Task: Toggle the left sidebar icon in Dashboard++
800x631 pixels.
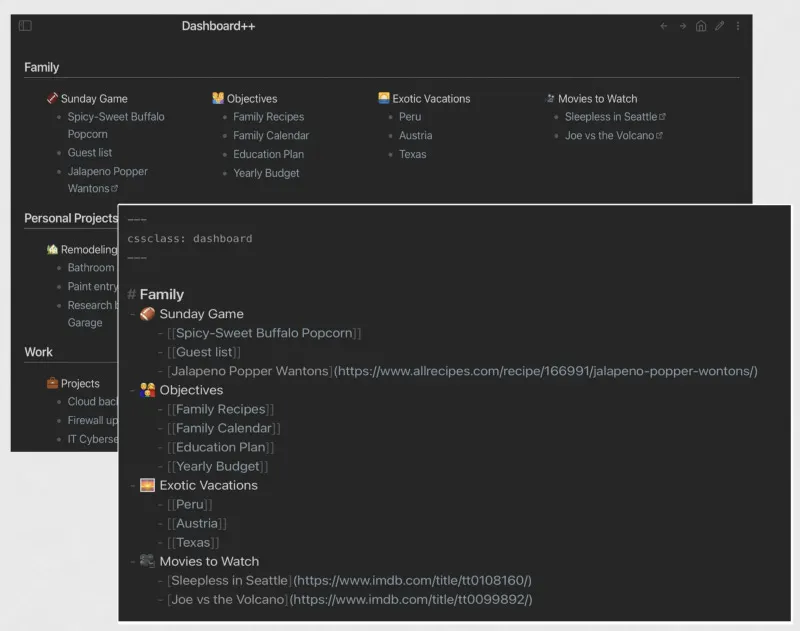Action: 25,26
